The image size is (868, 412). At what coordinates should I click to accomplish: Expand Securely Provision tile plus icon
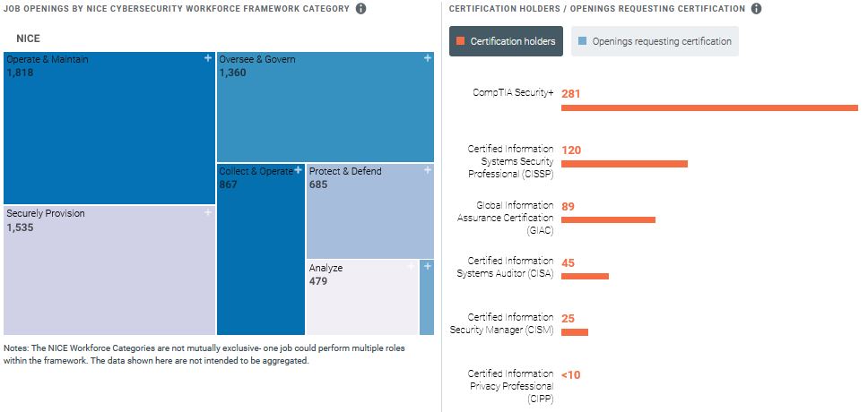207,212
